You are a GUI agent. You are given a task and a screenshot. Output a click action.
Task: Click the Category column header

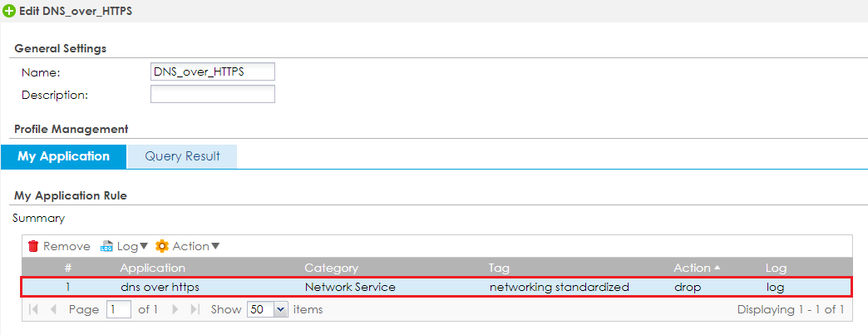pos(331,268)
